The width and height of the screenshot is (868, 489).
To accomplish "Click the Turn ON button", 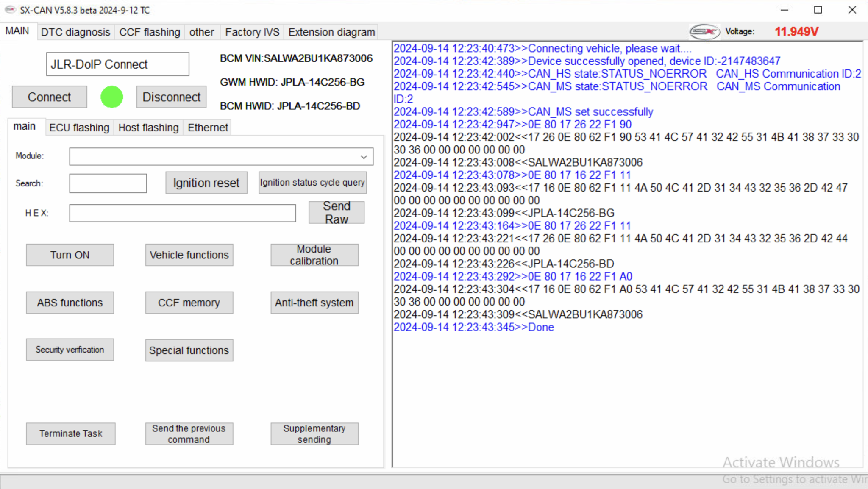I will [70, 255].
